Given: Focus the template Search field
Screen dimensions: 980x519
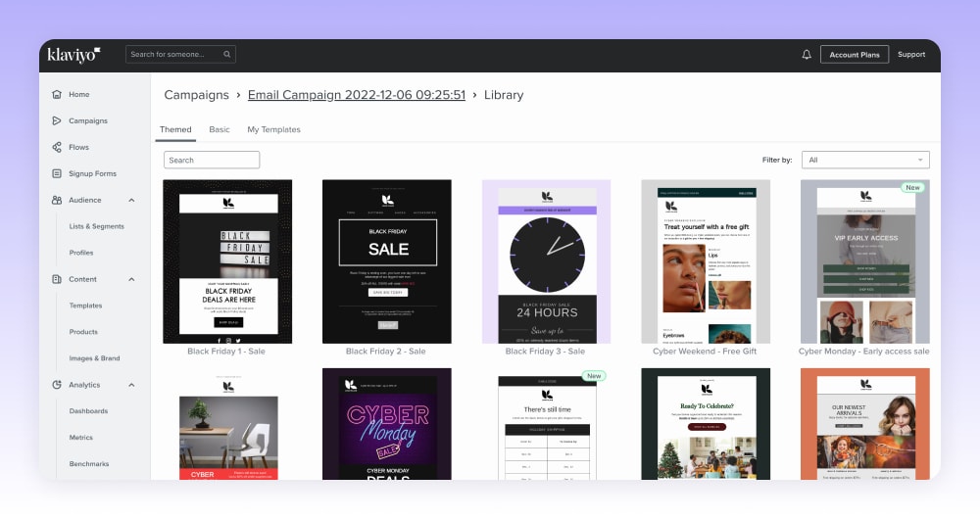Looking at the screenshot, I should [212, 160].
